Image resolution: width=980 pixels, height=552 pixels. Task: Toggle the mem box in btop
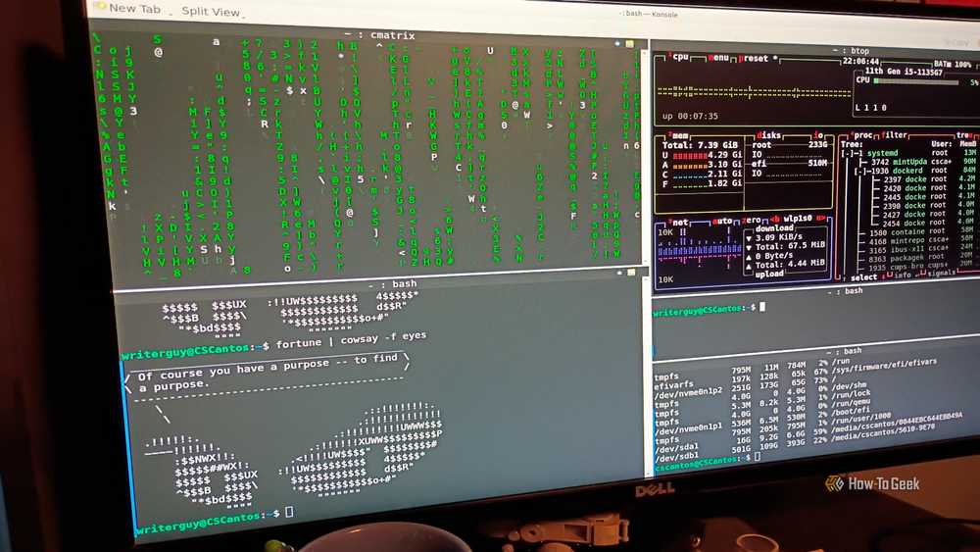point(677,135)
